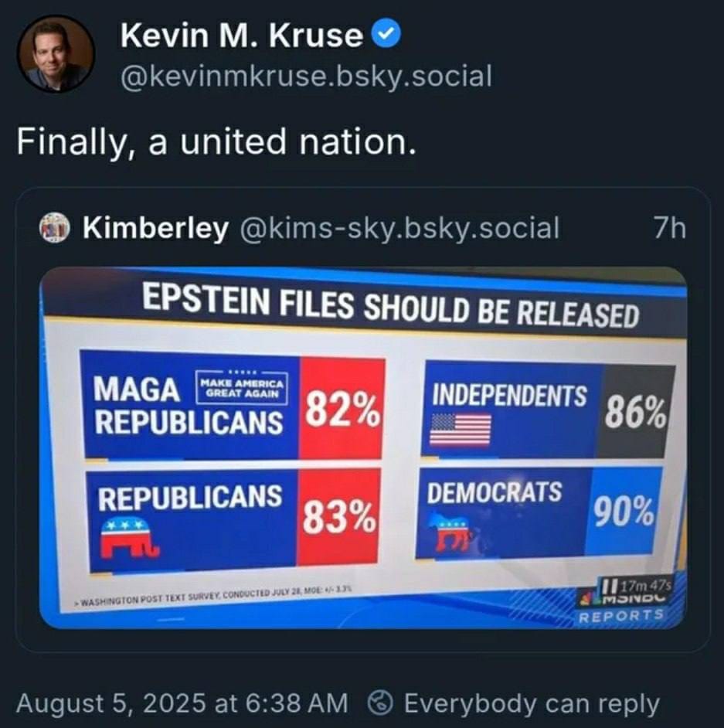
Task: Click the Finally, a united nation text
Action: coord(216,141)
